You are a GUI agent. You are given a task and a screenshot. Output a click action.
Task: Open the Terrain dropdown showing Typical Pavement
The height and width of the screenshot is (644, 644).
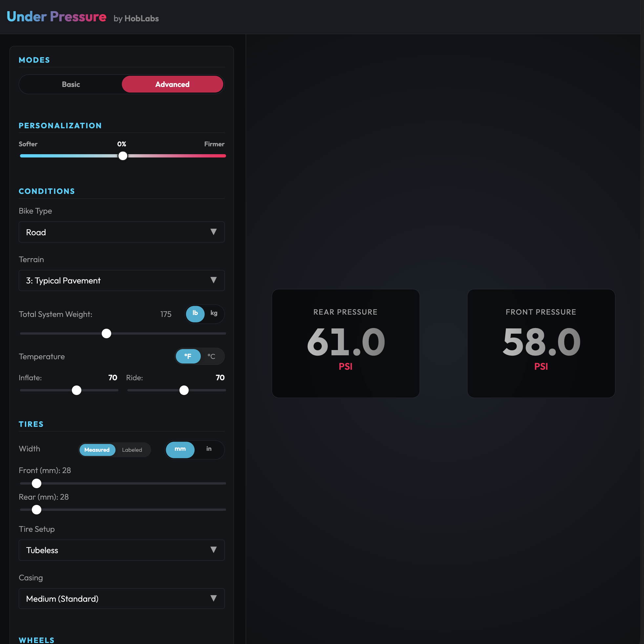tap(121, 280)
